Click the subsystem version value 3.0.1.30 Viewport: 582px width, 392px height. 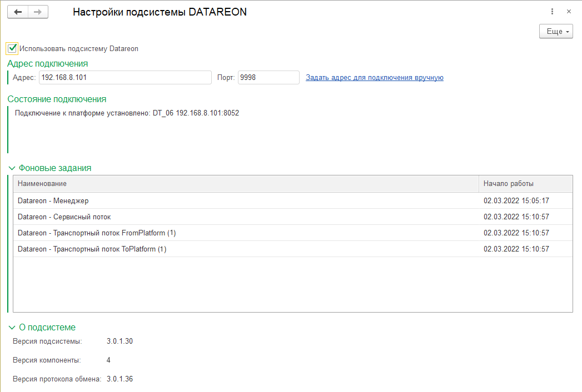click(120, 341)
